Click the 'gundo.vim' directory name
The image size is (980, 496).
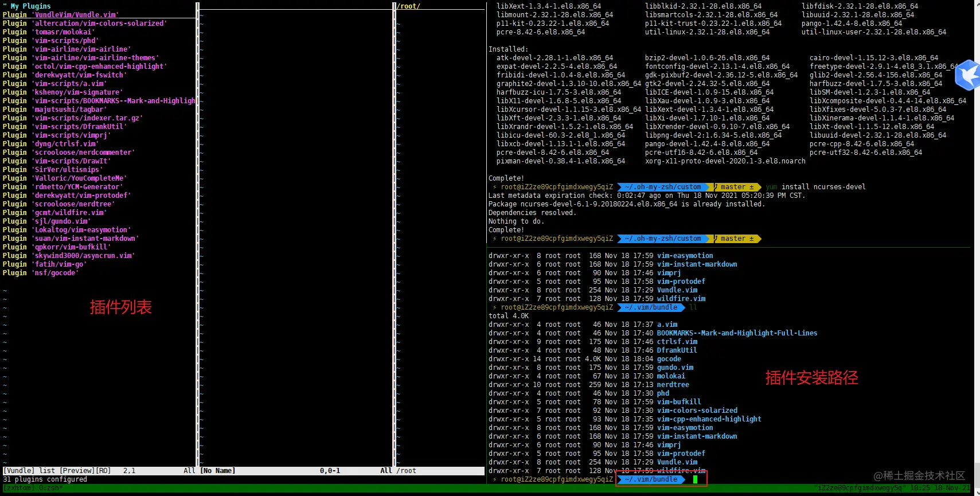click(676, 368)
